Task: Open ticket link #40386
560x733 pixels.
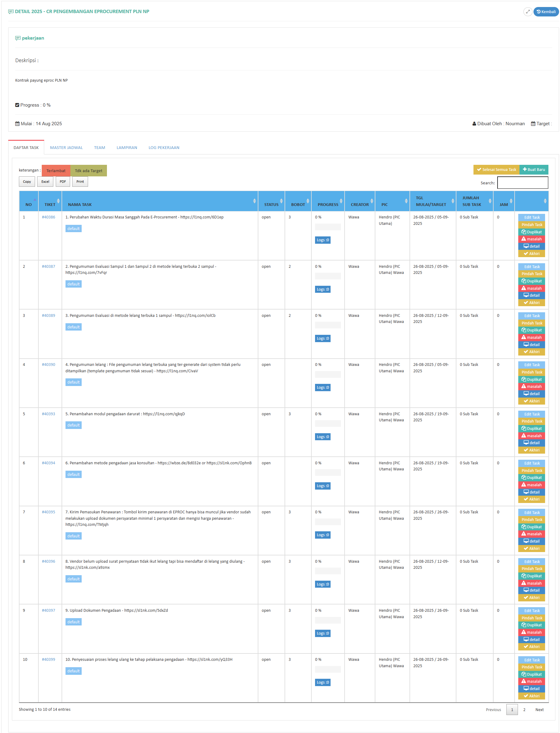Action: pos(49,217)
